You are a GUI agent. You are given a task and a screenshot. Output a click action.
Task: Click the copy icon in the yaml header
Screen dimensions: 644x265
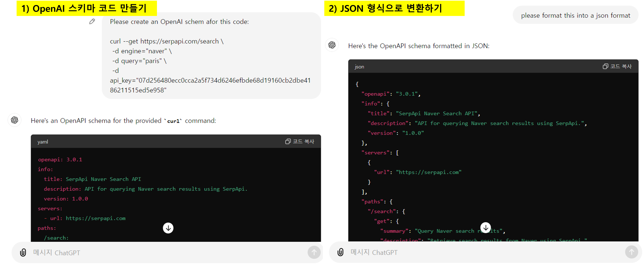288,141
